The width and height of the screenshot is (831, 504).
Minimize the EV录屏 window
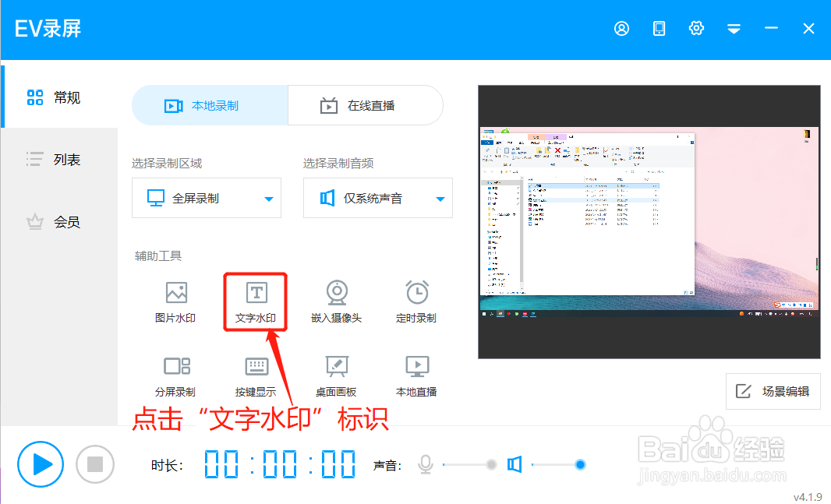(771, 28)
